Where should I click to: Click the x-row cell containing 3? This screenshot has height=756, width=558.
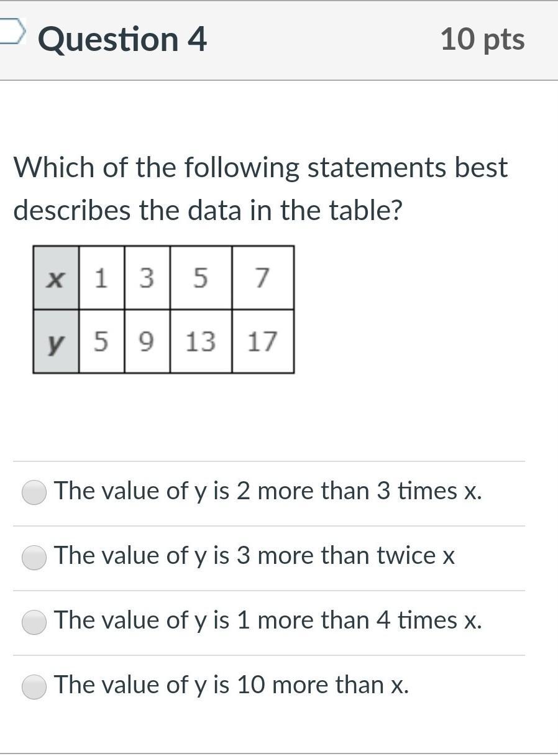(x=147, y=278)
